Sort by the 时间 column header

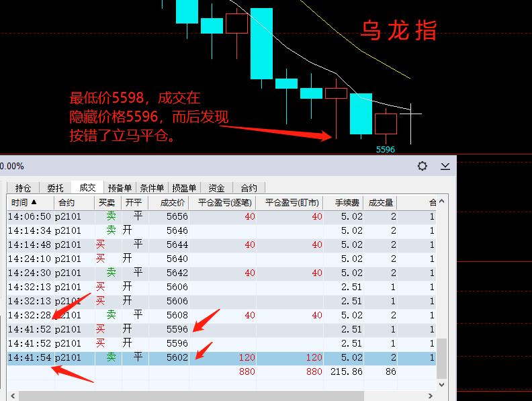(30, 203)
